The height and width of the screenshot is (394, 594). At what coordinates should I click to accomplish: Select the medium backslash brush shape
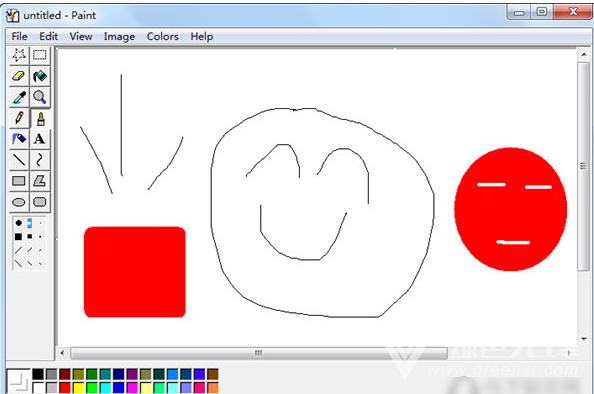(x=30, y=263)
